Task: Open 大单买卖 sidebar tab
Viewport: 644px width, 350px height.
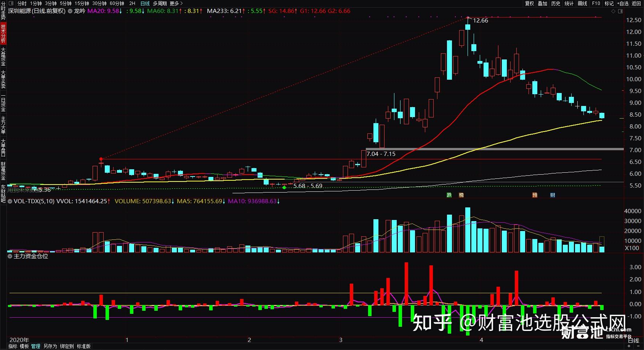Action: [3, 79]
